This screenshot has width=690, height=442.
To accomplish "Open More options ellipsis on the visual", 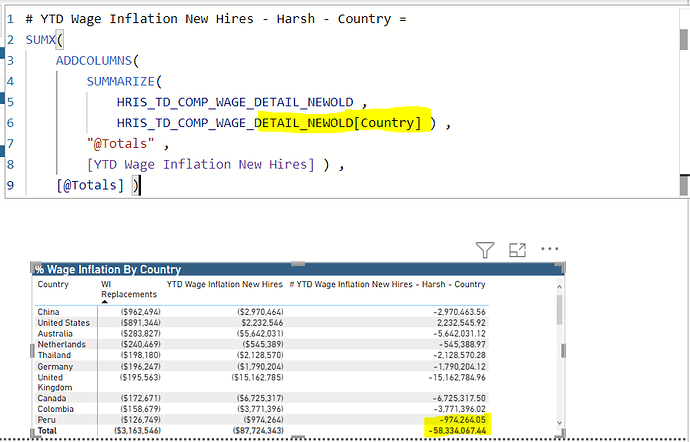I will point(550,249).
